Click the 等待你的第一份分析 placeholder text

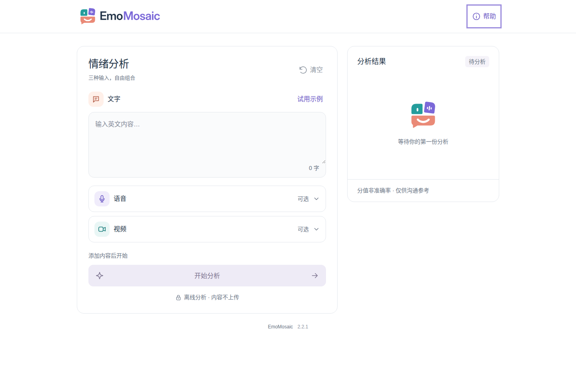tap(423, 142)
